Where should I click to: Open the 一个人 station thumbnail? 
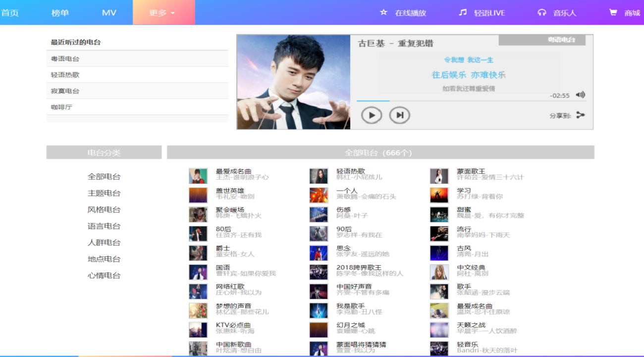[x=319, y=195]
